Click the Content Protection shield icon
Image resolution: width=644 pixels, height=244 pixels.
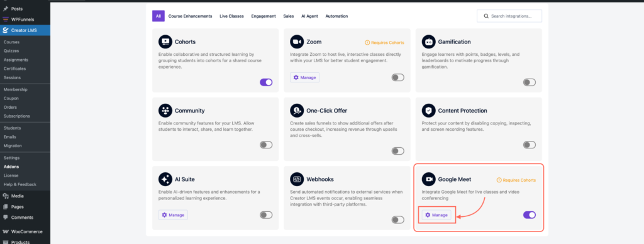(428, 111)
